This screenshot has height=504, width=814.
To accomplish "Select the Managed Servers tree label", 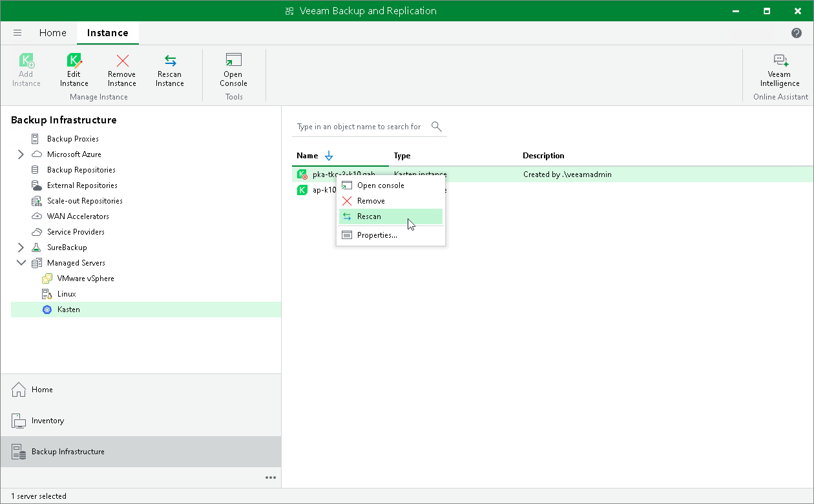I will click(76, 263).
